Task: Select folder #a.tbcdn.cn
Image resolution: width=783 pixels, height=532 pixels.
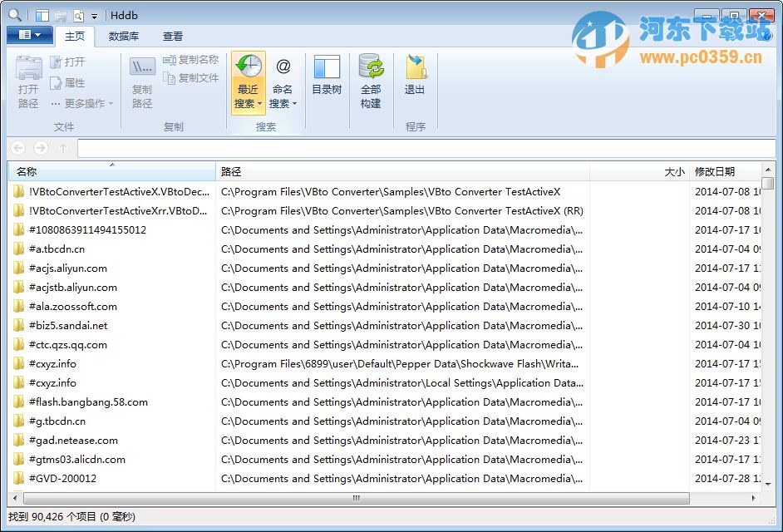Action: click(x=57, y=249)
